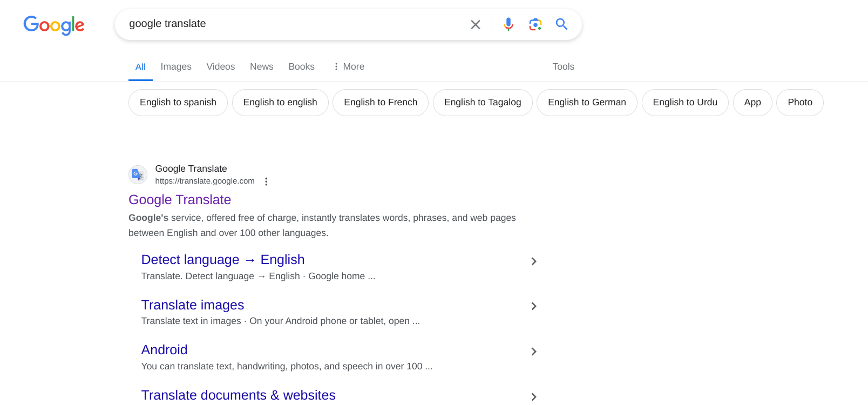The image size is (868, 405).
Task: Open the Google Translate result title
Action: click(180, 200)
